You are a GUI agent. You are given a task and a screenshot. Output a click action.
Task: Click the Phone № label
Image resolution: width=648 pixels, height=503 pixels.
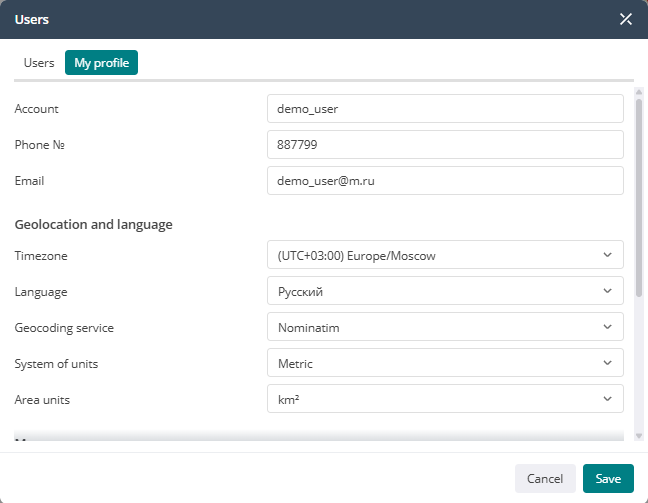pyautogui.click(x=40, y=145)
